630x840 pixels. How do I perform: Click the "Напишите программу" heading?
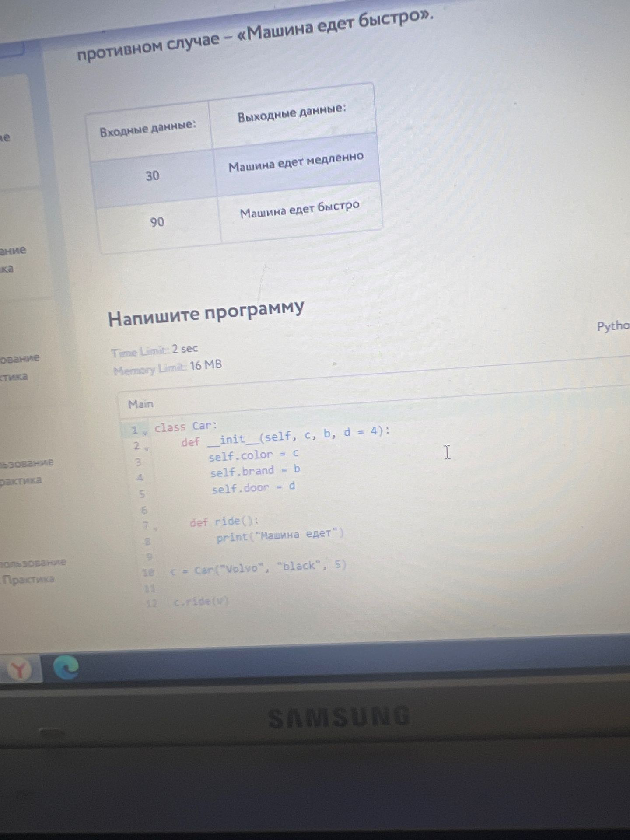(206, 312)
